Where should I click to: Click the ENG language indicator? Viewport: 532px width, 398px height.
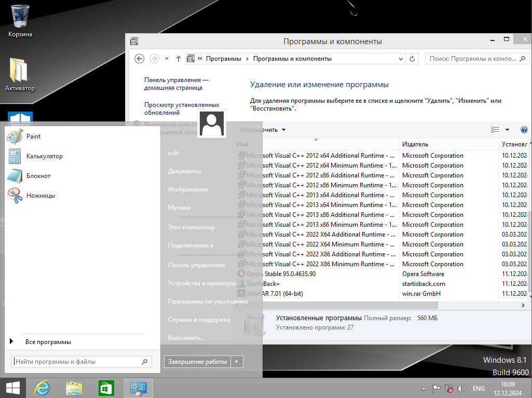point(479,389)
